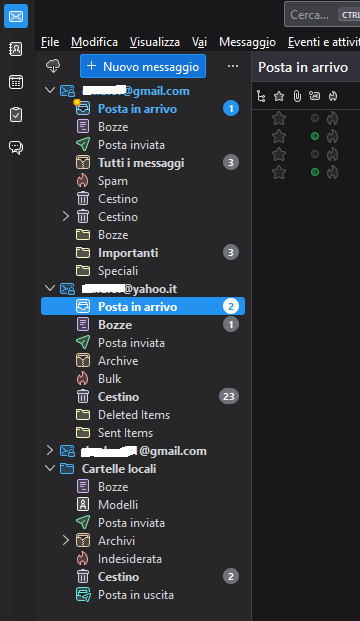This screenshot has height=621, width=360.
Task: Open the Speciali folder
Action: (x=143, y=271)
